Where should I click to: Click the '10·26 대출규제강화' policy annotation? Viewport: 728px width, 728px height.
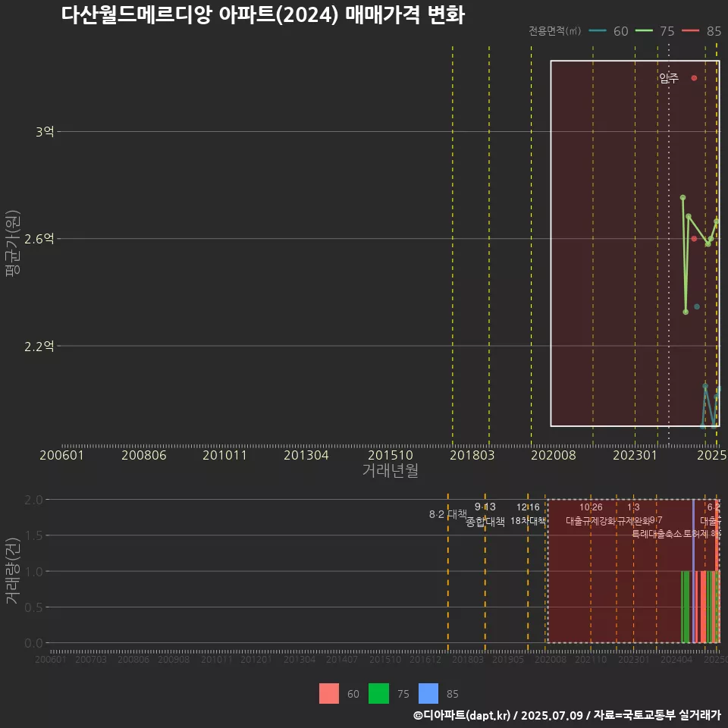point(591,514)
